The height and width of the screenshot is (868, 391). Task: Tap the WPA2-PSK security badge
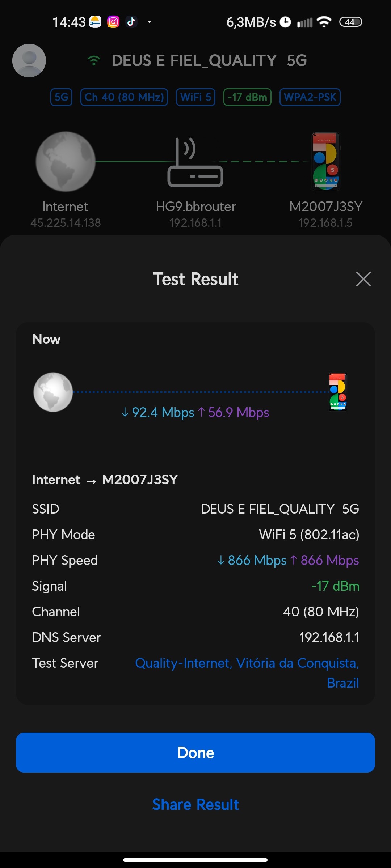click(x=310, y=97)
